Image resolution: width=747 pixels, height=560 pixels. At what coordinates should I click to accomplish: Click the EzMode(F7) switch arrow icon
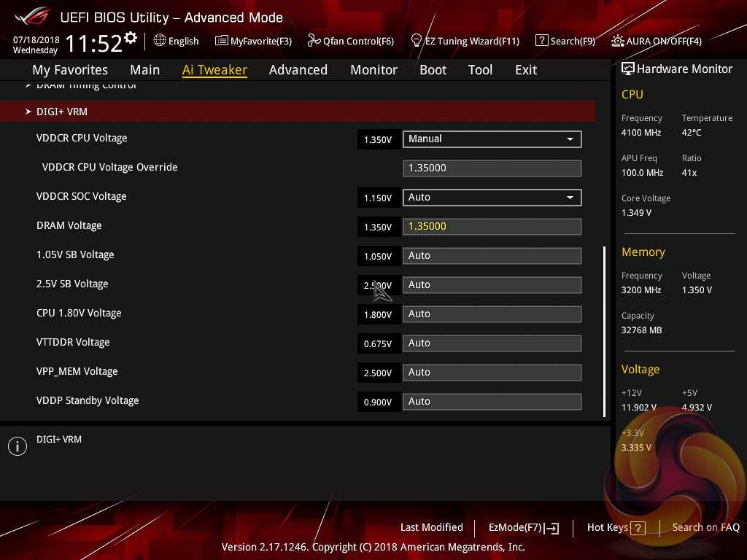point(551,528)
